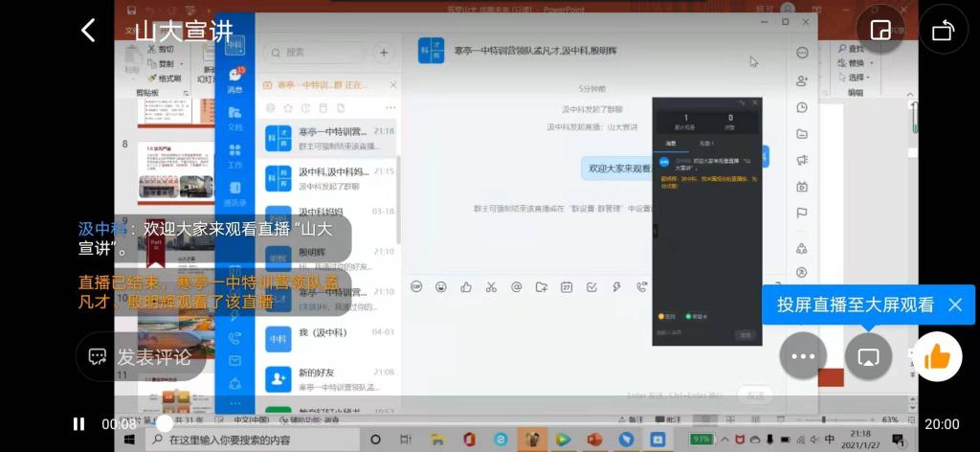Expand the 替换 dropdown in PowerPoint

[870, 63]
